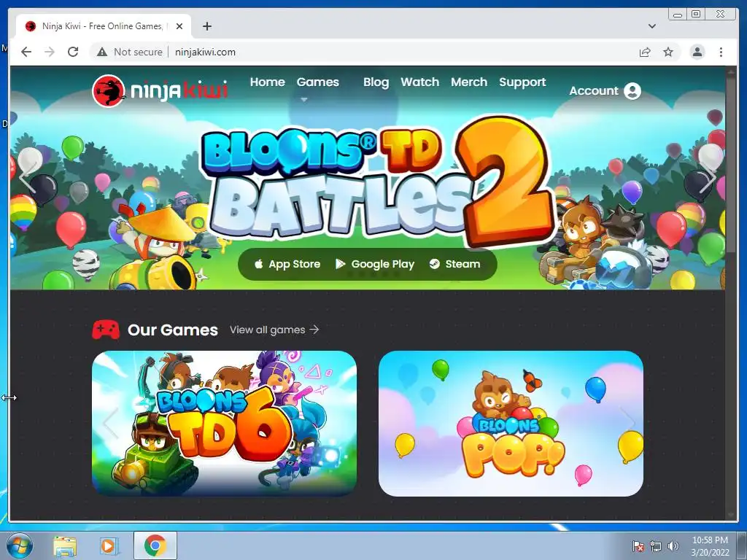Launch Windows Media Player from the taskbar
The image size is (747, 560).
[x=109, y=546]
